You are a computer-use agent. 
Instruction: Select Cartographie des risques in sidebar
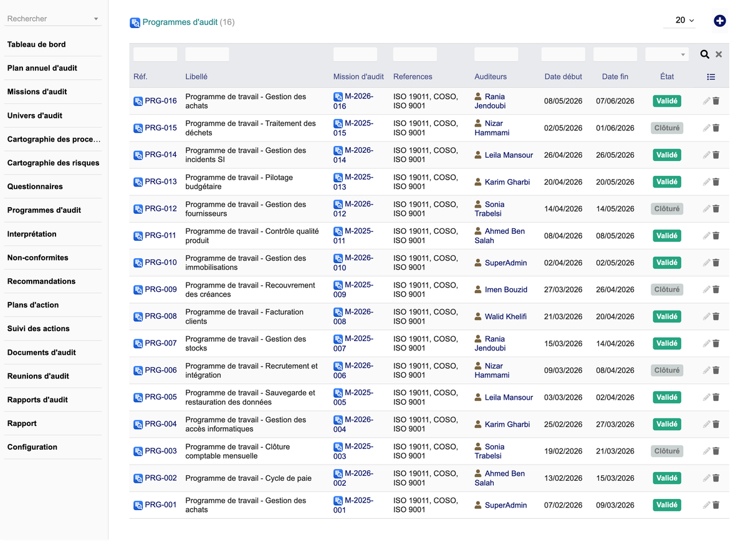tap(54, 163)
